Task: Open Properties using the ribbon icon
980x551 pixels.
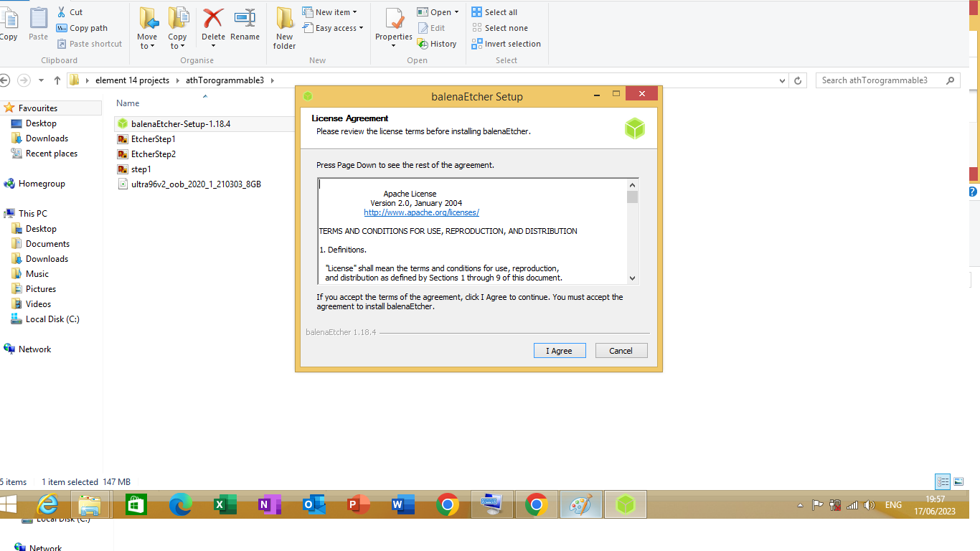Action: (x=394, y=19)
